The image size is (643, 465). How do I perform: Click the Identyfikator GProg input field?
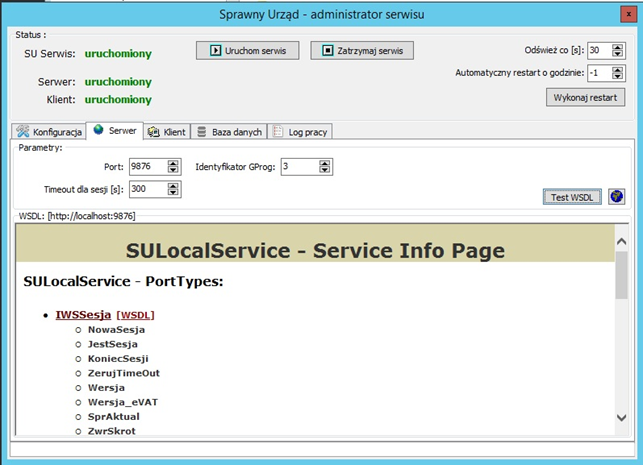pos(300,166)
